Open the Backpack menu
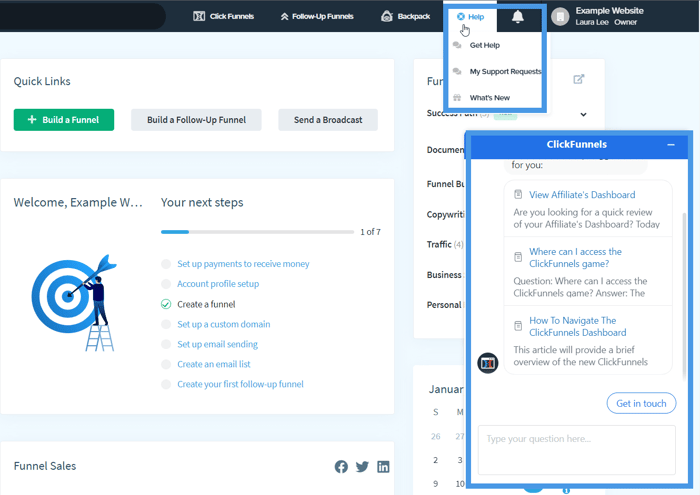 point(405,17)
